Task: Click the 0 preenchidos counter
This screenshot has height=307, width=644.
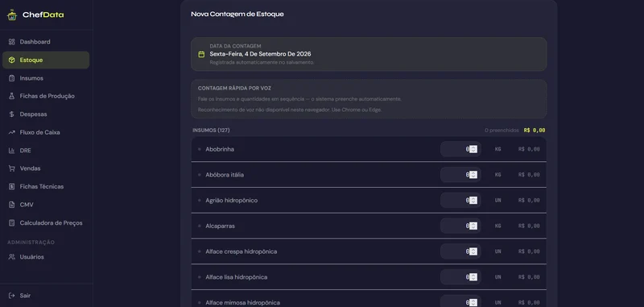Action: click(502, 131)
